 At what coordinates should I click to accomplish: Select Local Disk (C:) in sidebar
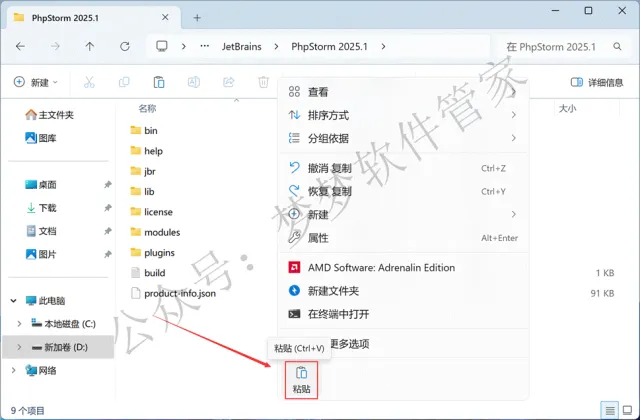(64, 324)
